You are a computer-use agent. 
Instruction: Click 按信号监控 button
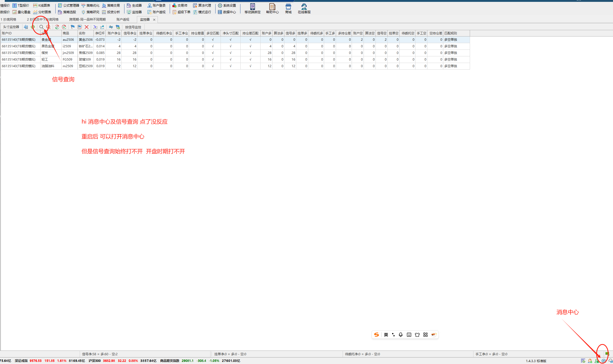point(133,27)
